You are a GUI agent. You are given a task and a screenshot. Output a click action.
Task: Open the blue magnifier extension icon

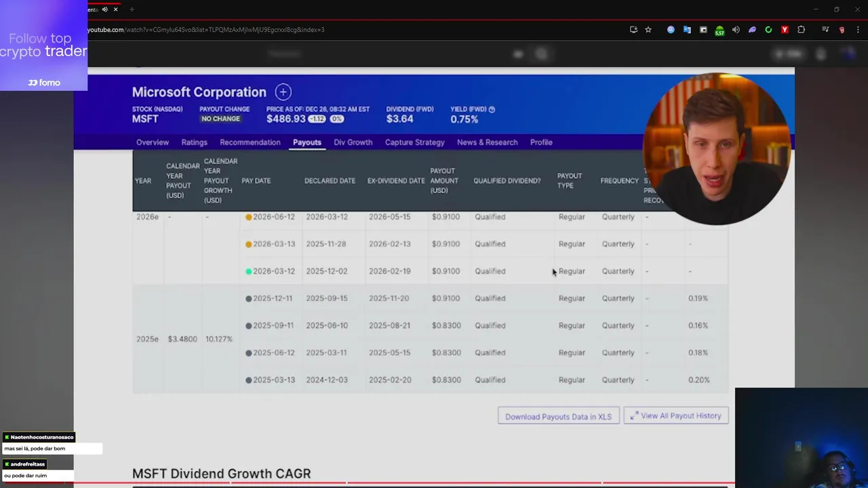(x=671, y=30)
